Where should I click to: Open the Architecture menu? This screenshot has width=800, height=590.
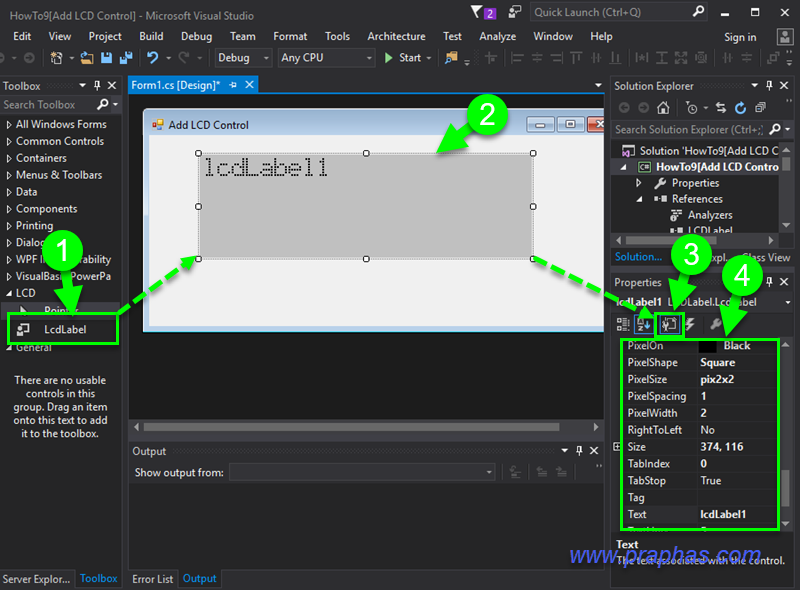(x=396, y=37)
